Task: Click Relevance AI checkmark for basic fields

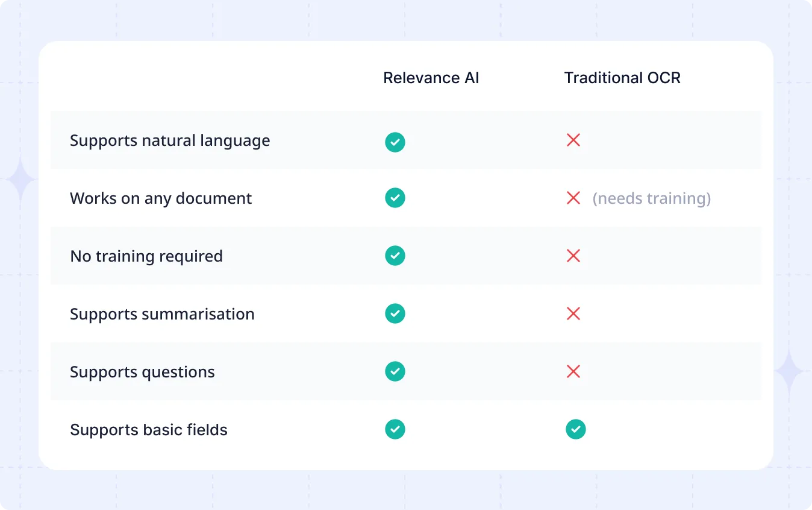Action: (x=395, y=429)
